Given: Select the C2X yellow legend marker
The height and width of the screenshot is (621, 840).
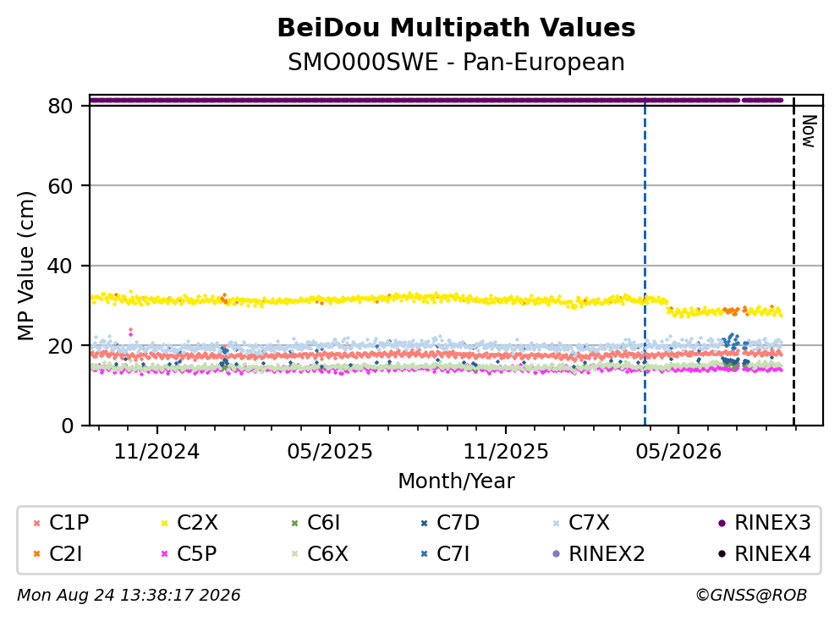Looking at the screenshot, I should coord(164,523).
